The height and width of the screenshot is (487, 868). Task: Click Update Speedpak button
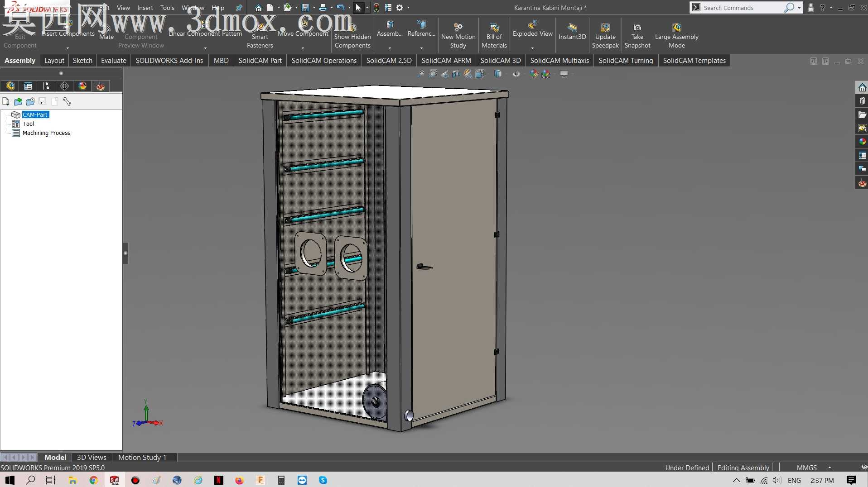[605, 36]
